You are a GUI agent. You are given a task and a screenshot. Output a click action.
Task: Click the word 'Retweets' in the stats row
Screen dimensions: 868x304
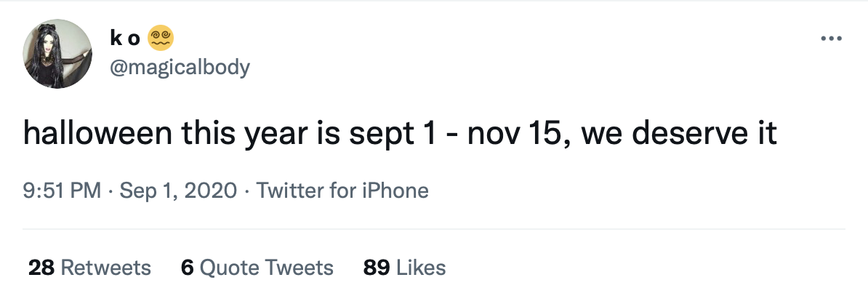tap(105, 268)
